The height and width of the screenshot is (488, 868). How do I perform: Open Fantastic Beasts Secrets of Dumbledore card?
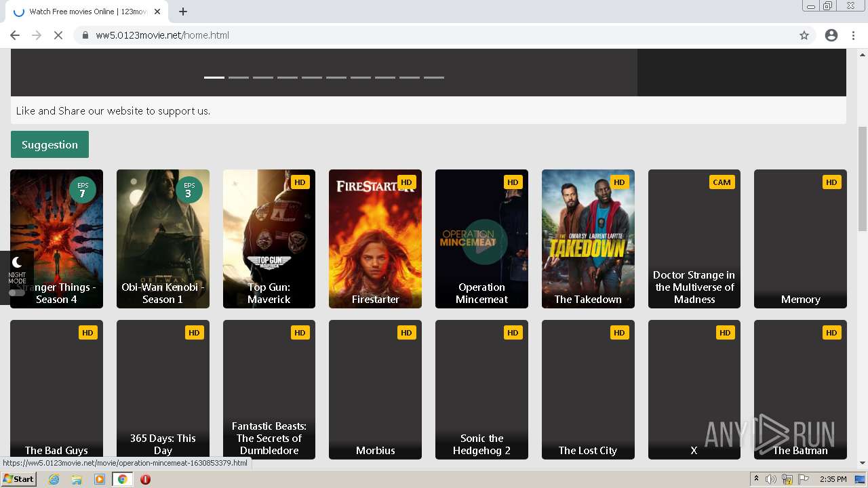269,390
